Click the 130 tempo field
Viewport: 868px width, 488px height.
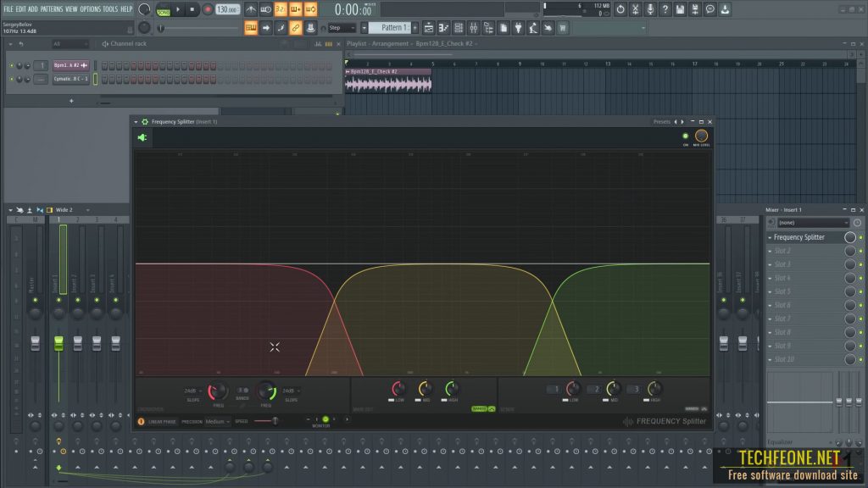(x=227, y=9)
